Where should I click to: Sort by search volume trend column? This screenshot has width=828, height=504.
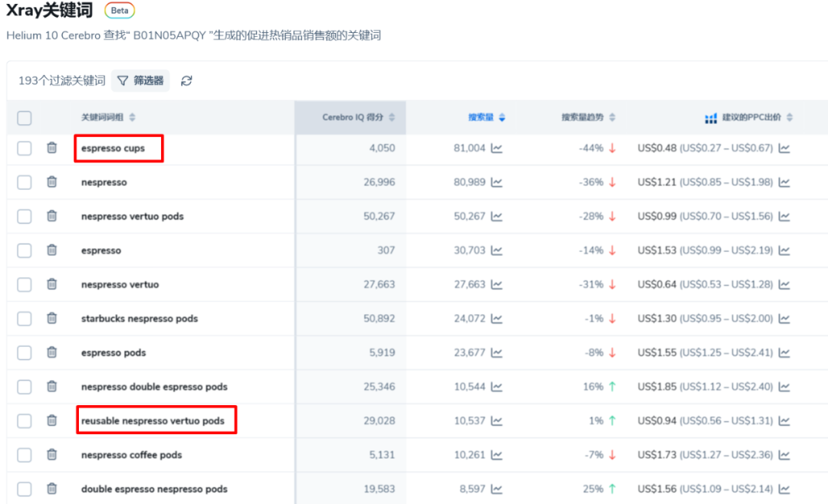click(x=612, y=117)
